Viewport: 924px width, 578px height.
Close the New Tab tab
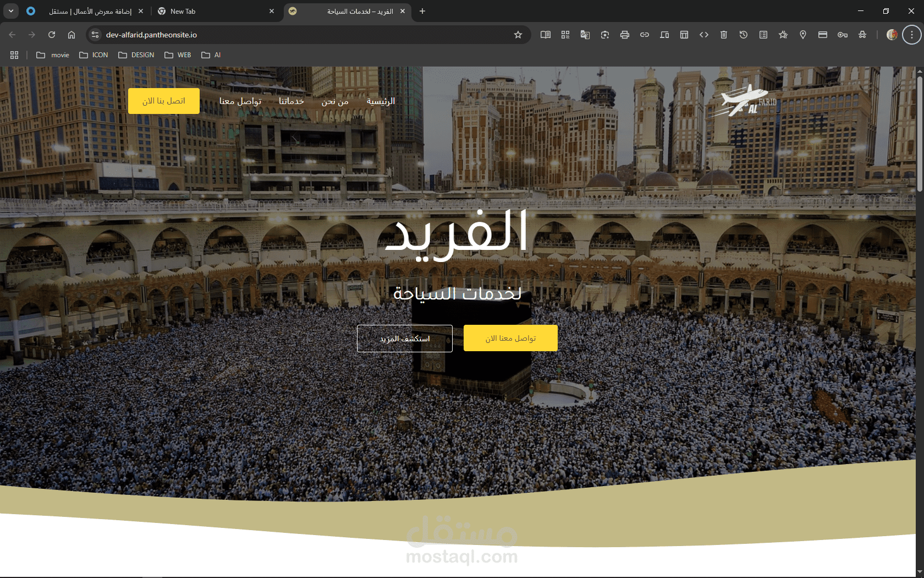click(x=272, y=11)
